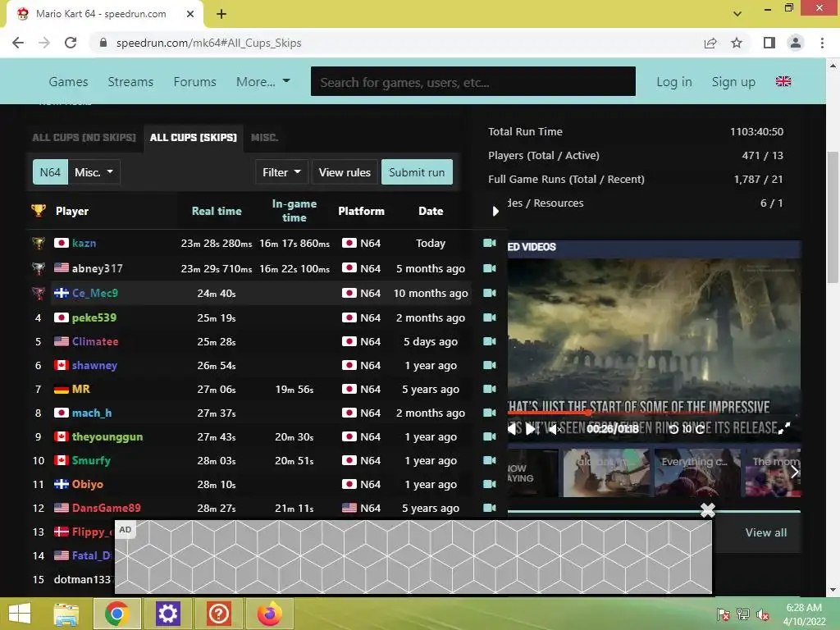
Task: Open player kazn's profile
Action: click(x=84, y=243)
